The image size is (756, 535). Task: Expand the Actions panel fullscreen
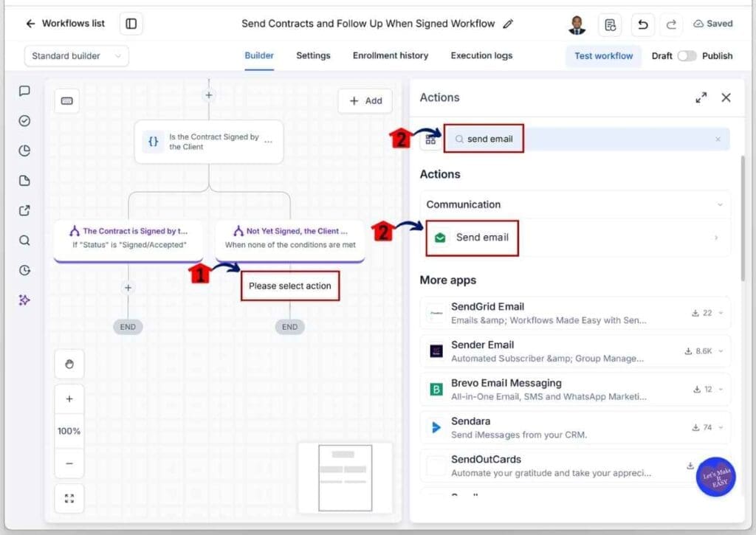tap(701, 97)
